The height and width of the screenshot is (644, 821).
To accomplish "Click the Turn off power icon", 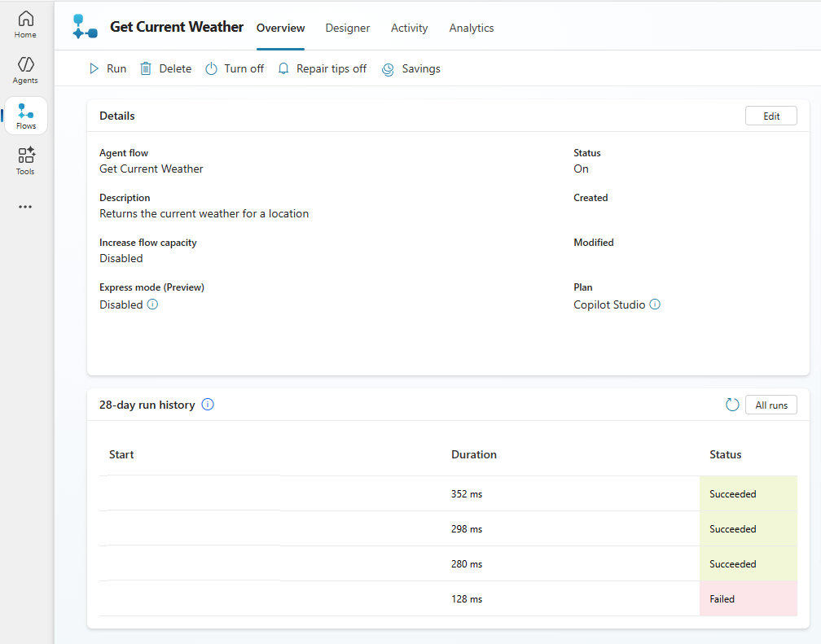I will tap(211, 68).
